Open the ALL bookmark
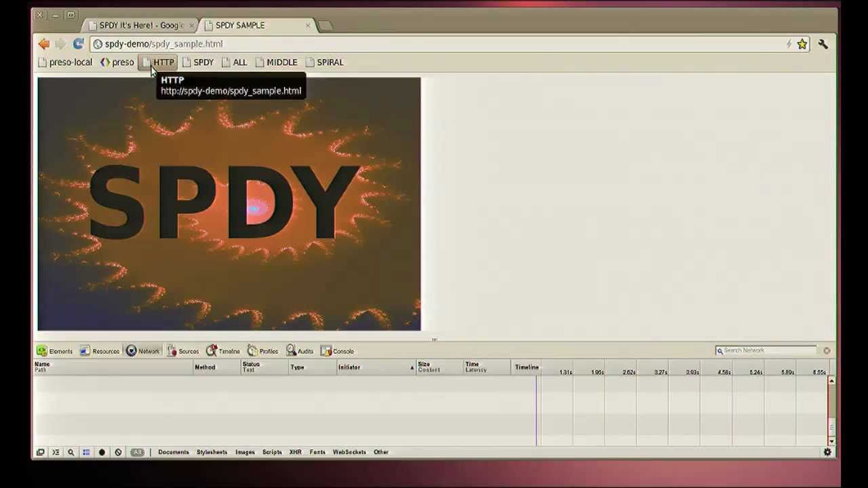Viewport: 868px width, 488px height. point(235,62)
